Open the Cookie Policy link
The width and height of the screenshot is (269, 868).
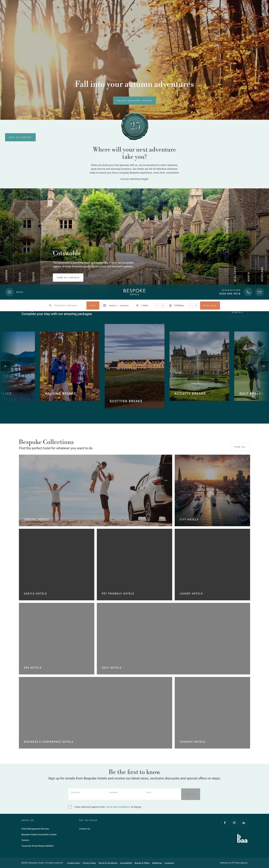tap(74, 863)
